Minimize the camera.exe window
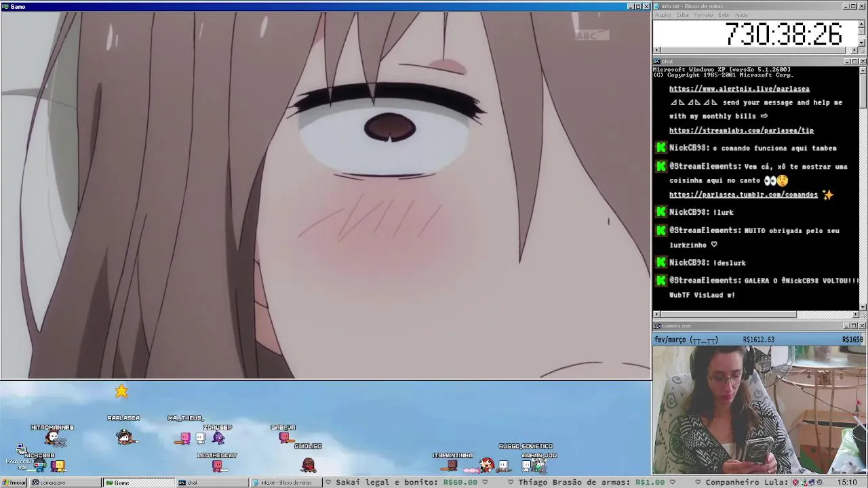Image resolution: width=868 pixels, height=488 pixels. 847,326
